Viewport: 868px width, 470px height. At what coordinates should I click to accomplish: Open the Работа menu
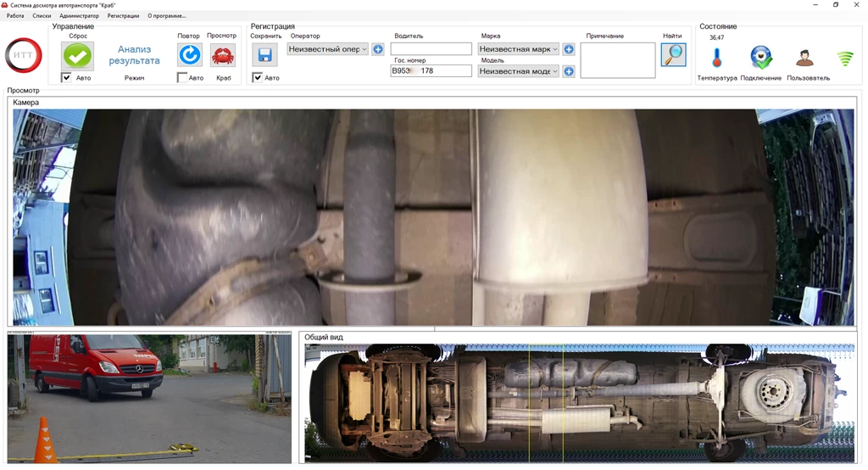pyautogui.click(x=15, y=16)
